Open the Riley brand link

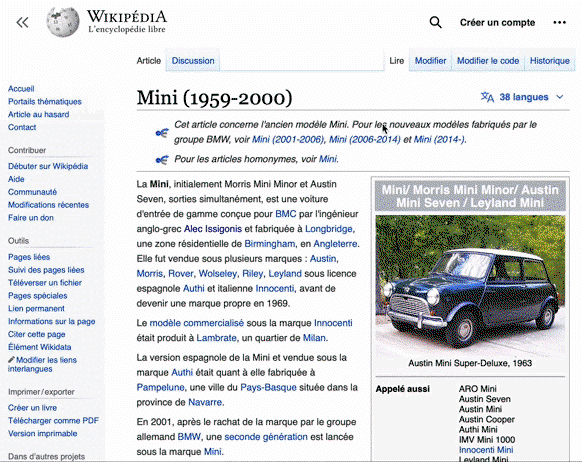[x=252, y=274]
